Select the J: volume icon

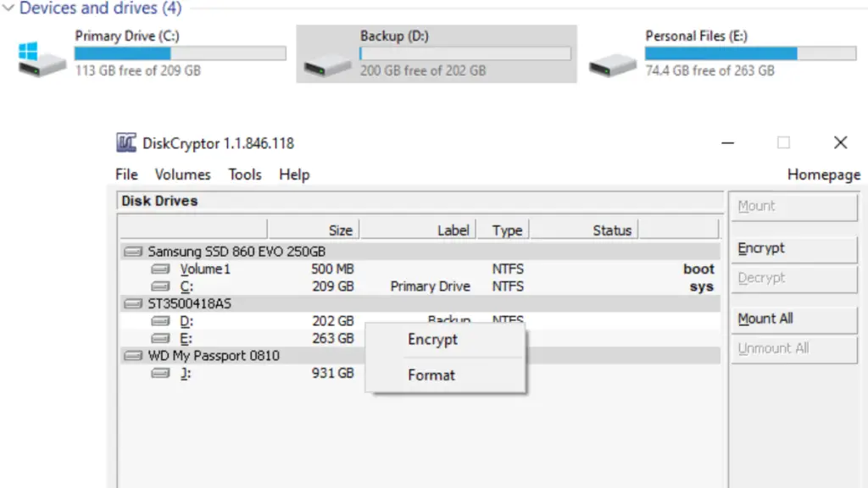click(160, 374)
